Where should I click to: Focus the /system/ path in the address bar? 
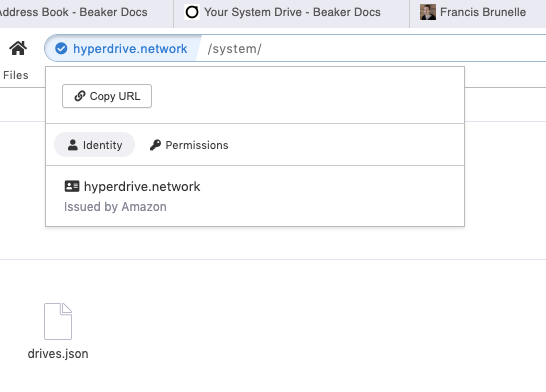(x=234, y=49)
